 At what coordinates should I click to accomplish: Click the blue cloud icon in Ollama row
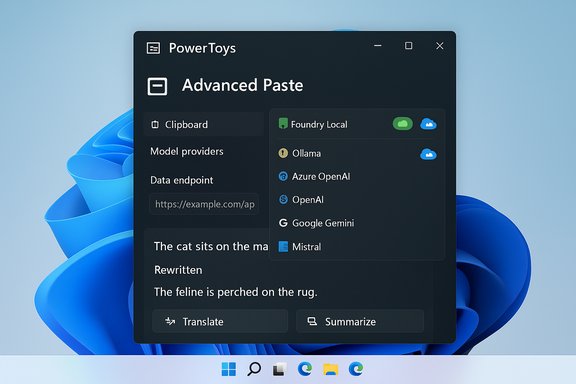(x=428, y=154)
